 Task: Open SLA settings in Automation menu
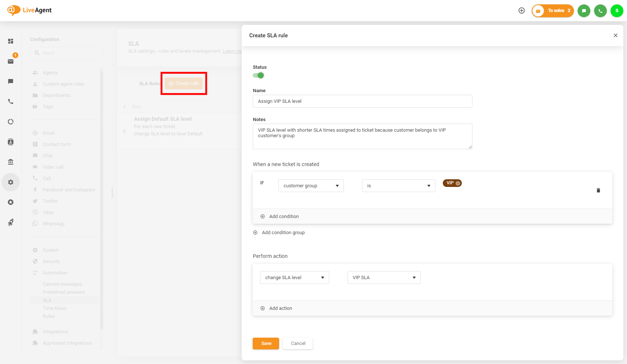pyautogui.click(x=47, y=300)
